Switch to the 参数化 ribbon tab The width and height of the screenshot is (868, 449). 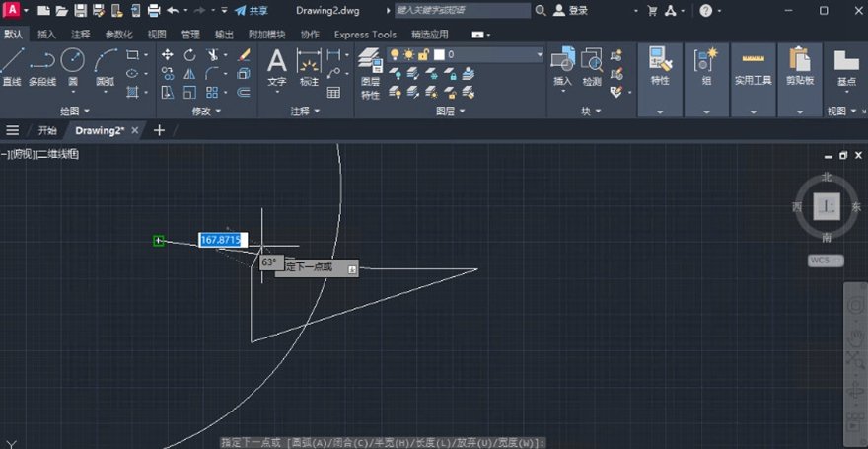click(x=119, y=35)
